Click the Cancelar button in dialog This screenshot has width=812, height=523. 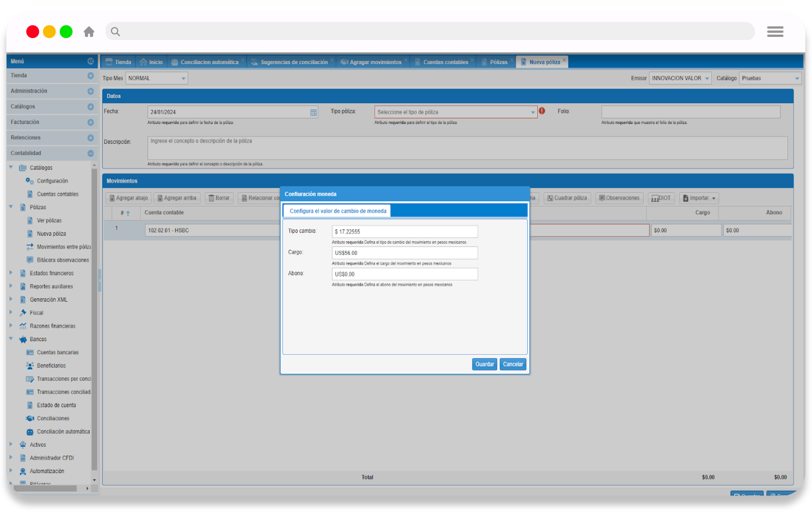click(x=513, y=364)
